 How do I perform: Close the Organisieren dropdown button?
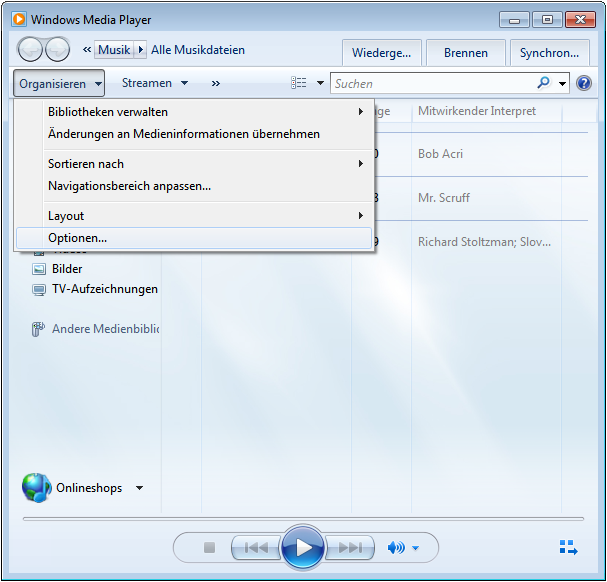(59, 83)
